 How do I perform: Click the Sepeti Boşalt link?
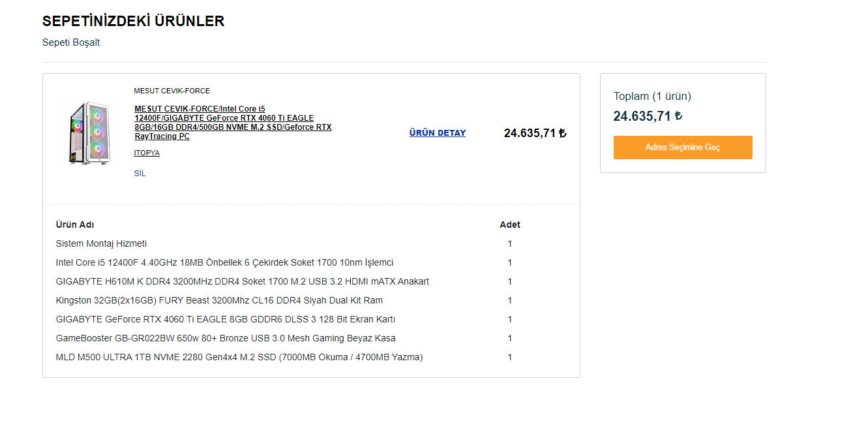pyautogui.click(x=71, y=42)
